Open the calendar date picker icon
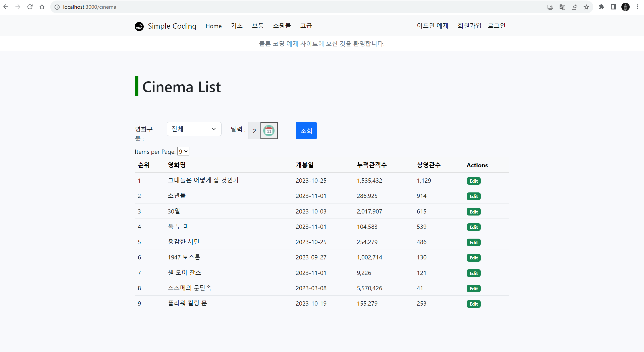This screenshot has width=644, height=352. point(269,130)
